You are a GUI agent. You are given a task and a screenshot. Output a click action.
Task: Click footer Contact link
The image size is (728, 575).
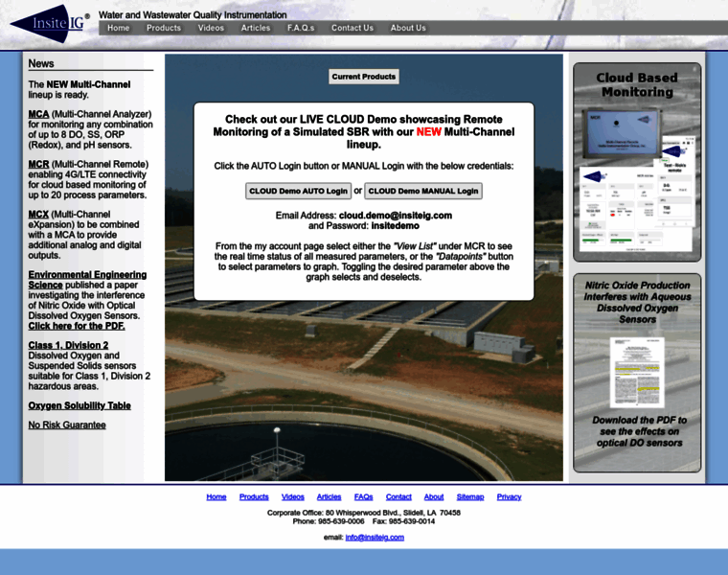click(x=398, y=497)
